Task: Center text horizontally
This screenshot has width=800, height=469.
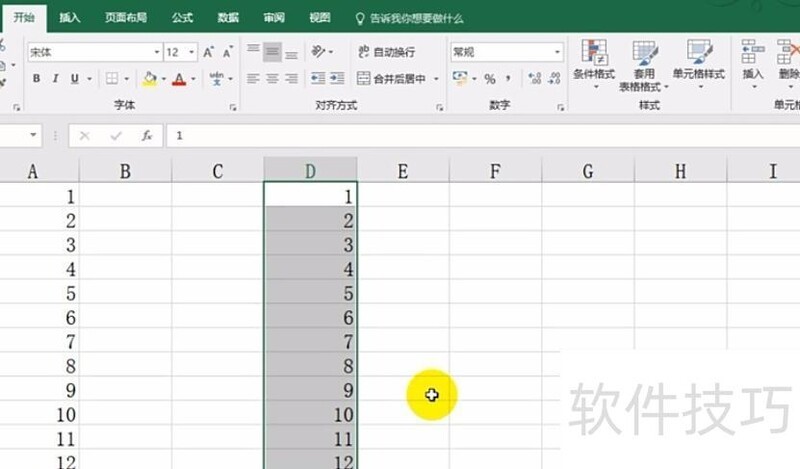Action: click(272, 79)
